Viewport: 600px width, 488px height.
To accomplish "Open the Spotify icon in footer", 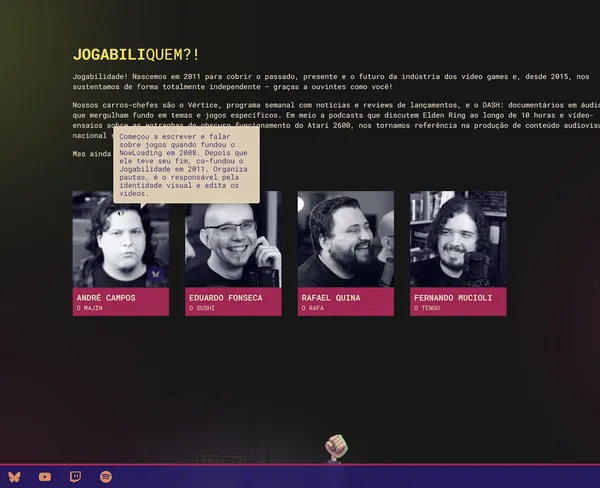I will click(x=106, y=477).
